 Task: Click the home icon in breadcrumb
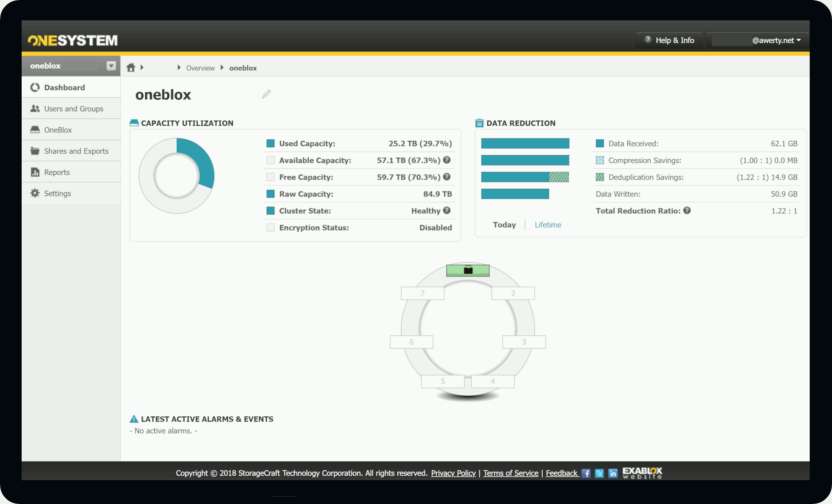tap(131, 67)
